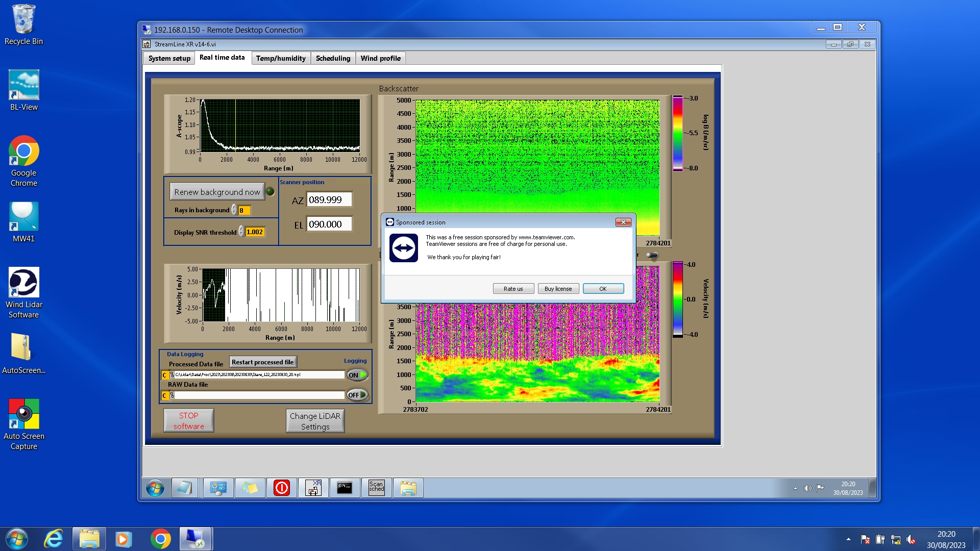Open path browse control for processed data file

(x=172, y=375)
